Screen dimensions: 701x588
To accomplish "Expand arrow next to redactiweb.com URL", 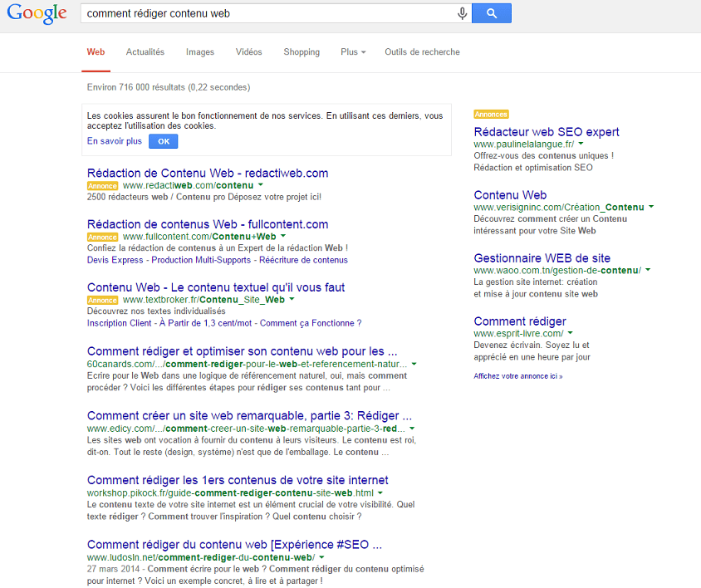I will 261,184.
